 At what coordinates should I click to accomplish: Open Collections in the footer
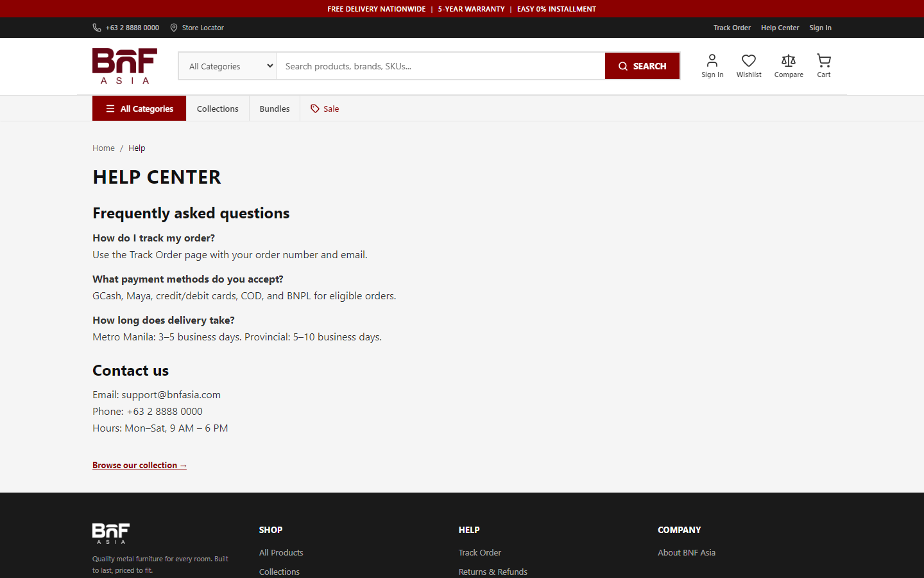point(279,572)
